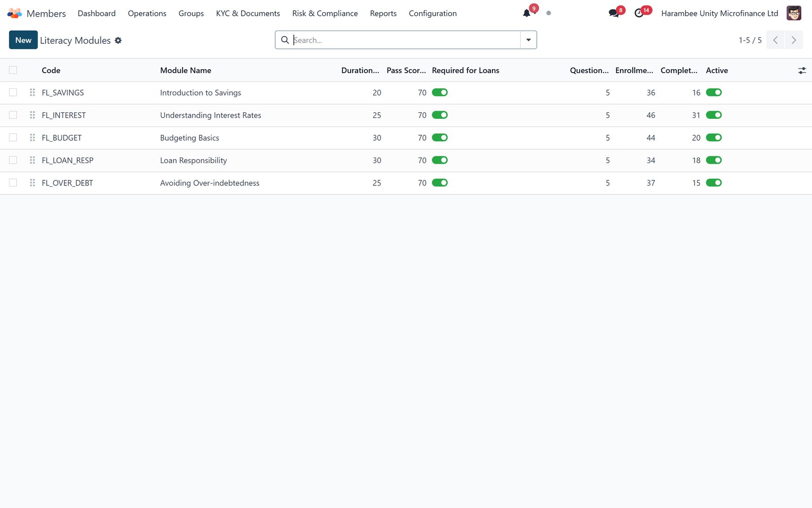Sort by the Module Name column header

click(x=186, y=71)
